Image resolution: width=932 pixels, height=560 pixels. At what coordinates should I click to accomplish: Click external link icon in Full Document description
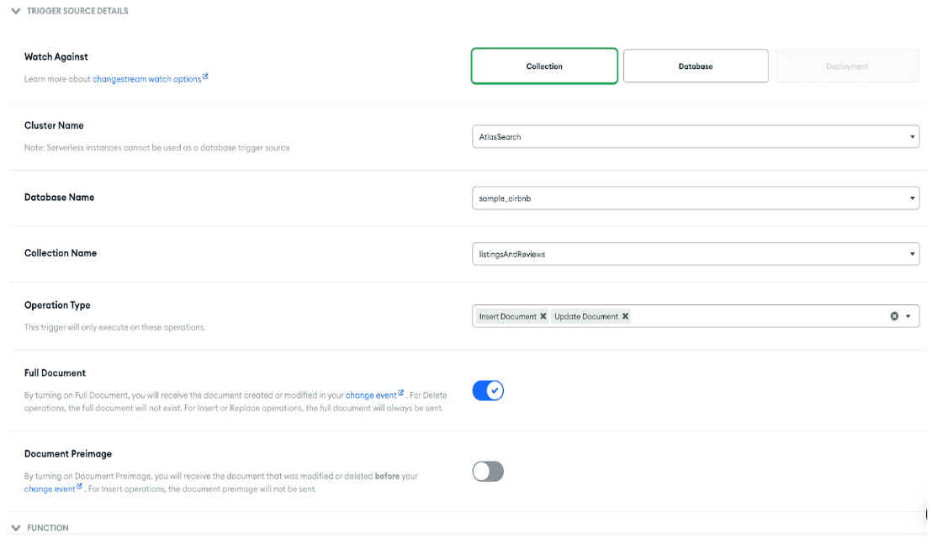tap(401, 393)
